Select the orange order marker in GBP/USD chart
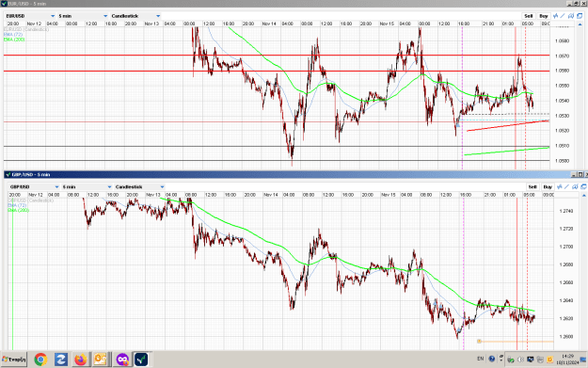 pos(479,341)
